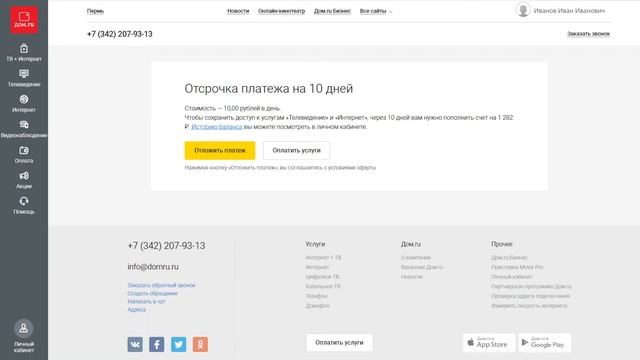Click the Иванов Иван Иванович account name
The height and width of the screenshot is (360, 640).
(x=569, y=11)
